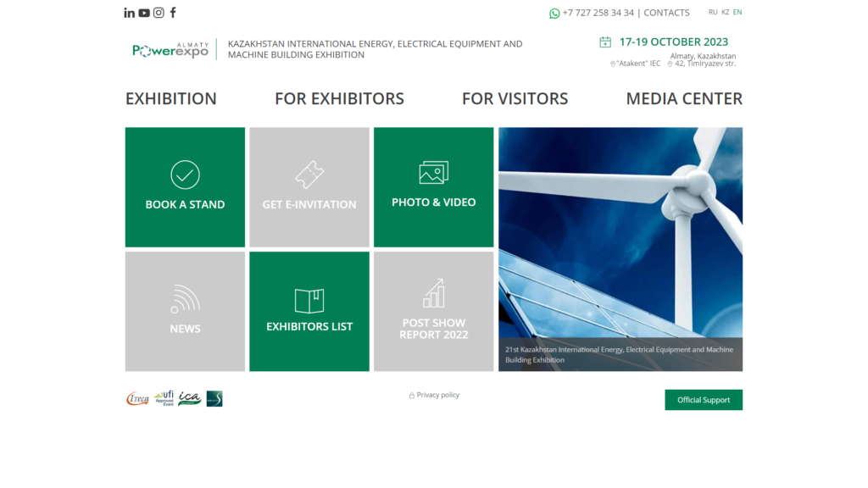This screenshot has width=868, height=488.
Task: Open the Photo & Video gallery tile
Action: point(433,186)
